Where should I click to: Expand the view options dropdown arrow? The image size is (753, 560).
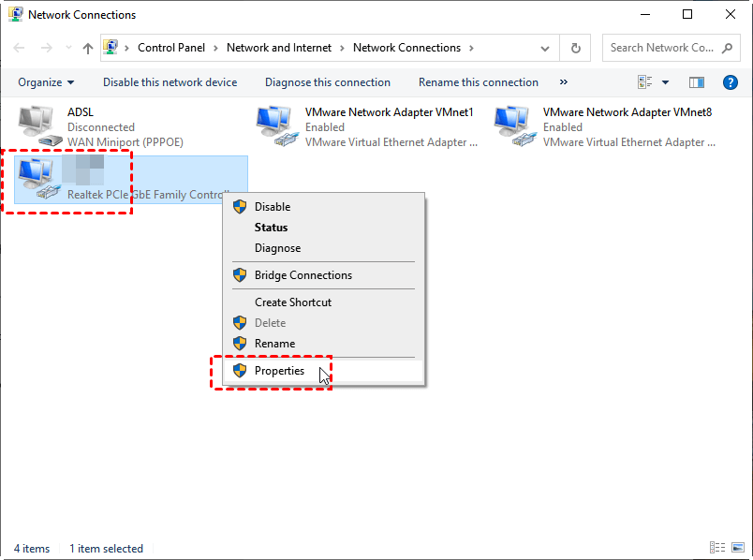[x=665, y=82]
